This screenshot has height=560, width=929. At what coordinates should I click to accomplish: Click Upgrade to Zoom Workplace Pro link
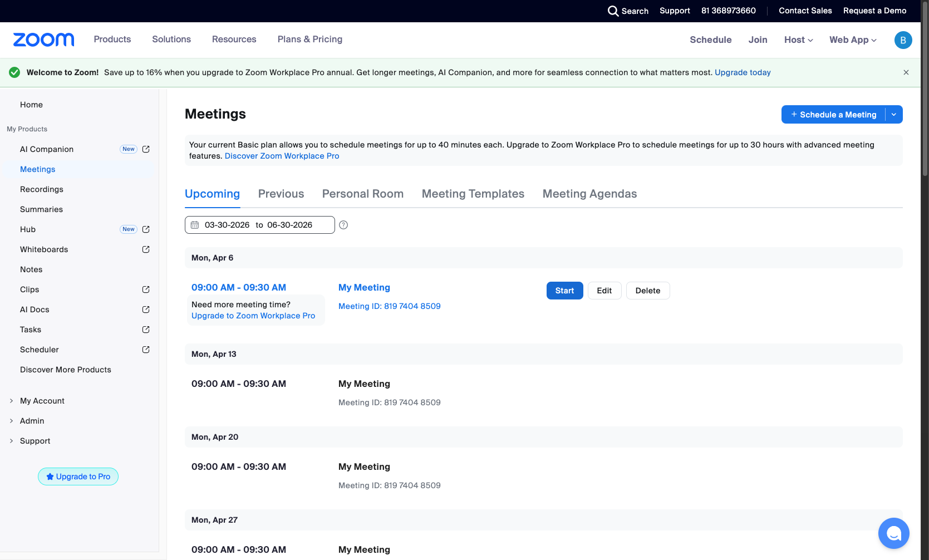[253, 316]
